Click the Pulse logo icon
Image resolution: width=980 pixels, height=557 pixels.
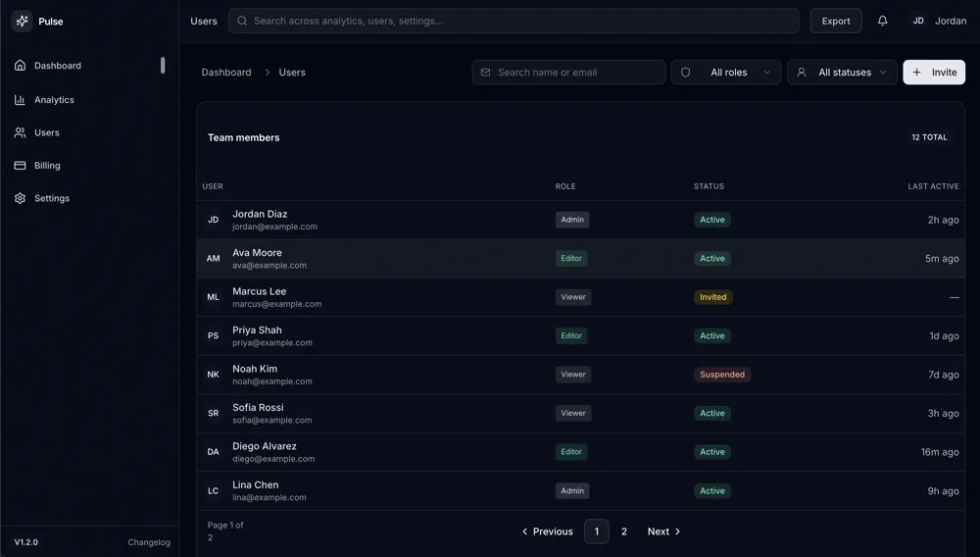click(x=22, y=21)
